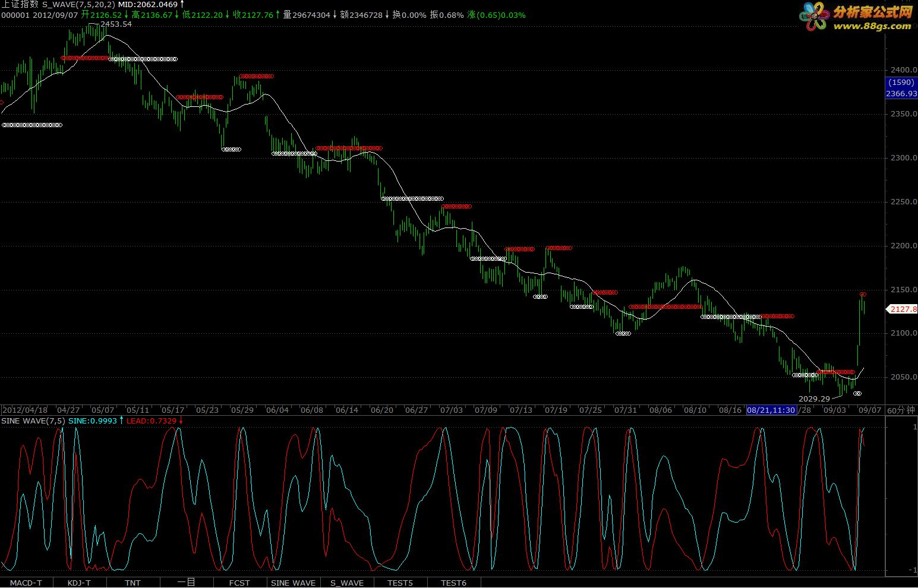This screenshot has height=588, width=918.
Task: Click the stock code 000001
Action: pos(15,15)
